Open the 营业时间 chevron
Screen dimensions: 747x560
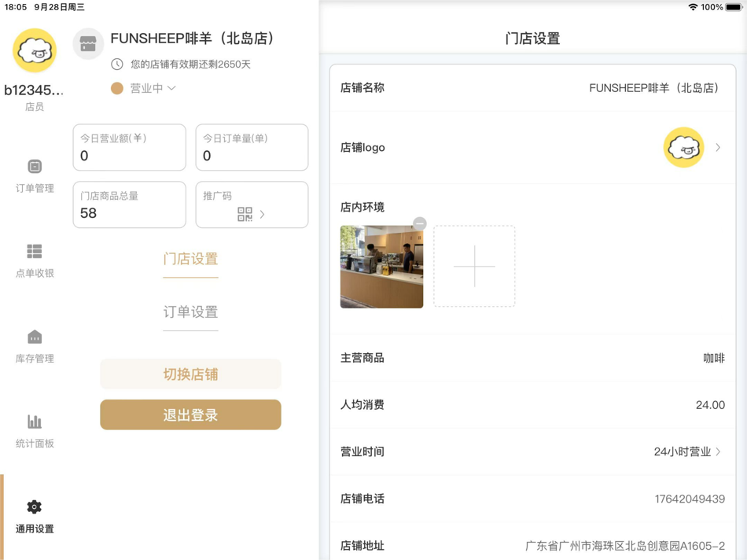[719, 451]
